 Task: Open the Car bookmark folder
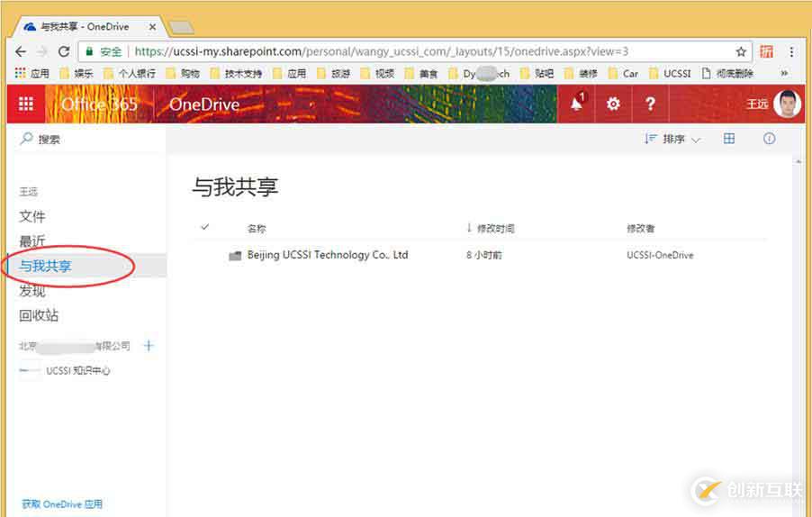click(x=624, y=74)
